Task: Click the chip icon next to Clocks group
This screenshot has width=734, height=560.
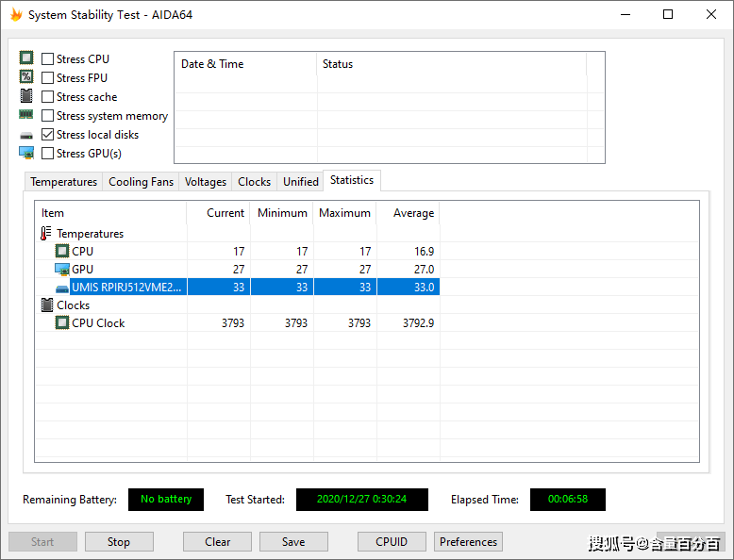Action: pyautogui.click(x=47, y=305)
